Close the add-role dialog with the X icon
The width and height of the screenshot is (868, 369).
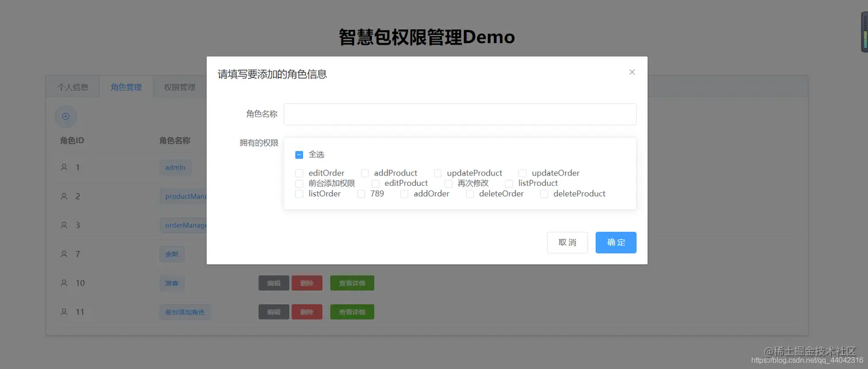click(x=632, y=72)
